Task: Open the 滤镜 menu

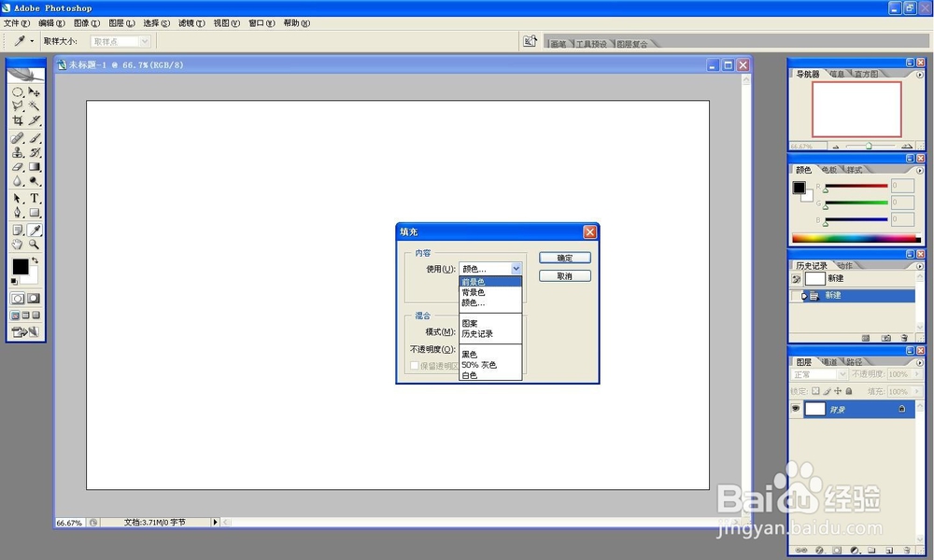Action: 191,23
